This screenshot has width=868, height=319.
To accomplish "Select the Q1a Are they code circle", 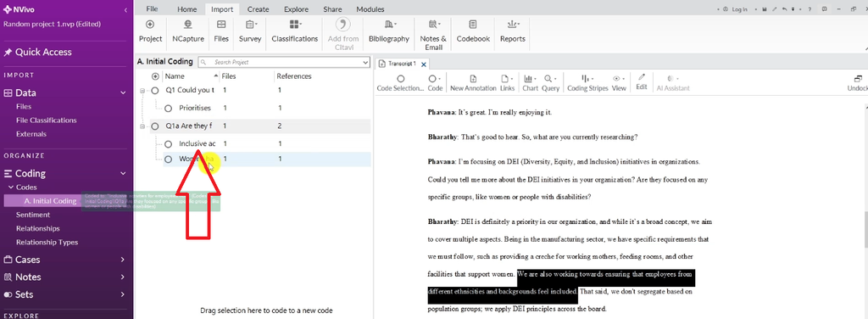I will pyautogui.click(x=155, y=126).
